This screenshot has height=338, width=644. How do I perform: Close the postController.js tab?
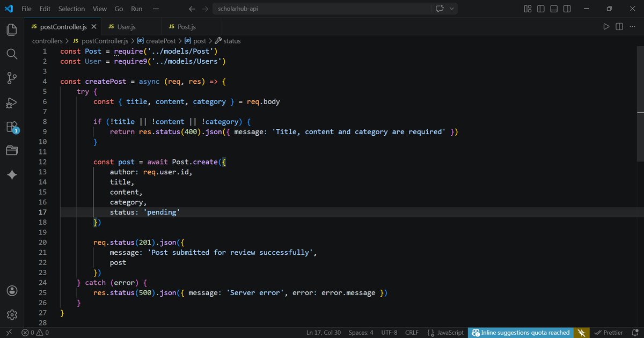coord(94,26)
